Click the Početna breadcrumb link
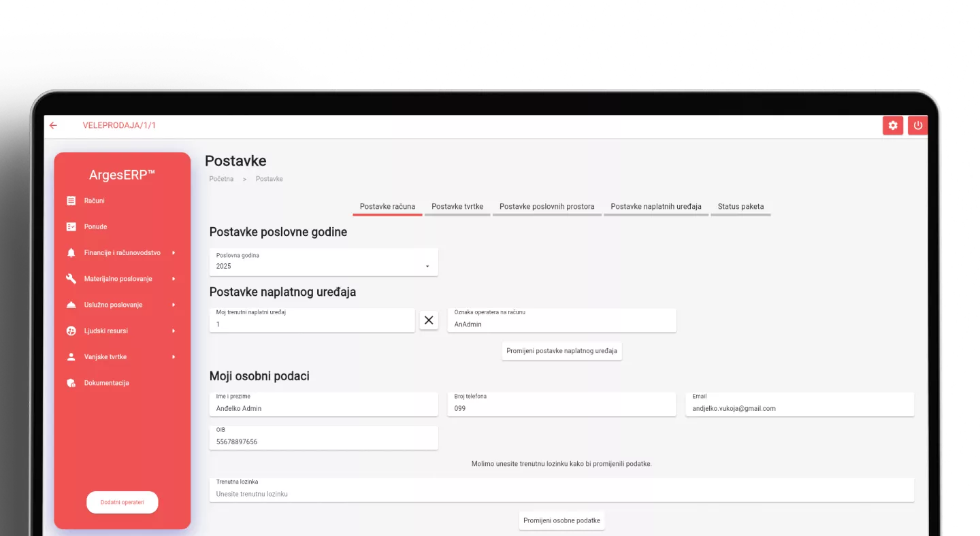The width and height of the screenshot is (980, 536). click(x=221, y=179)
